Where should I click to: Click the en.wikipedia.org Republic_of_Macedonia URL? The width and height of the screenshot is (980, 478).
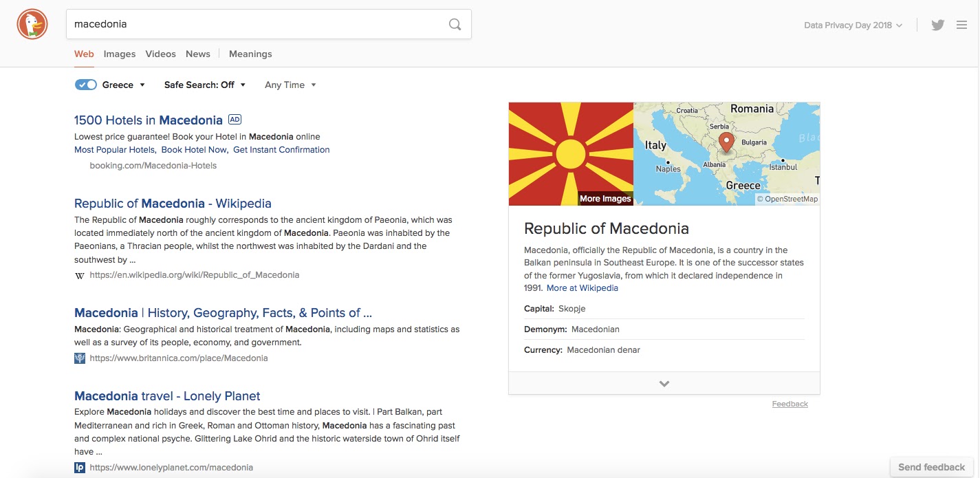coord(195,275)
